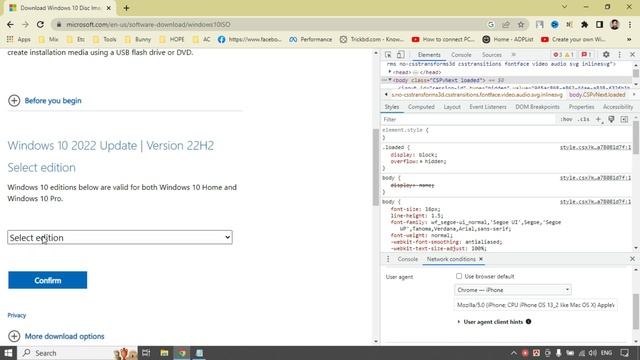The image size is (640, 360).
Task: Open the DOM Breakpoints tab
Action: 537,107
